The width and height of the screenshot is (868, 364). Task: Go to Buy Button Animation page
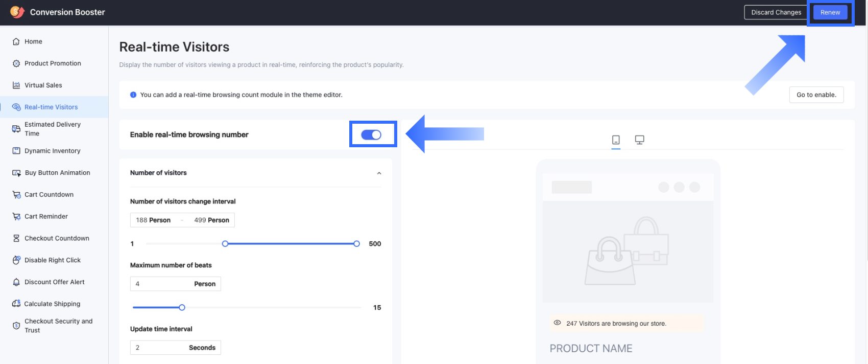[x=57, y=173]
